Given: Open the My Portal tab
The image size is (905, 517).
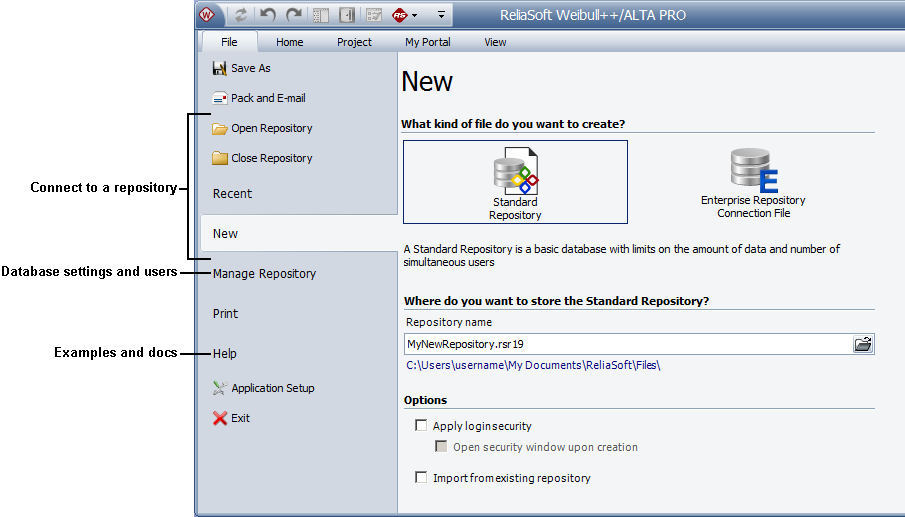Looking at the screenshot, I should tap(427, 42).
